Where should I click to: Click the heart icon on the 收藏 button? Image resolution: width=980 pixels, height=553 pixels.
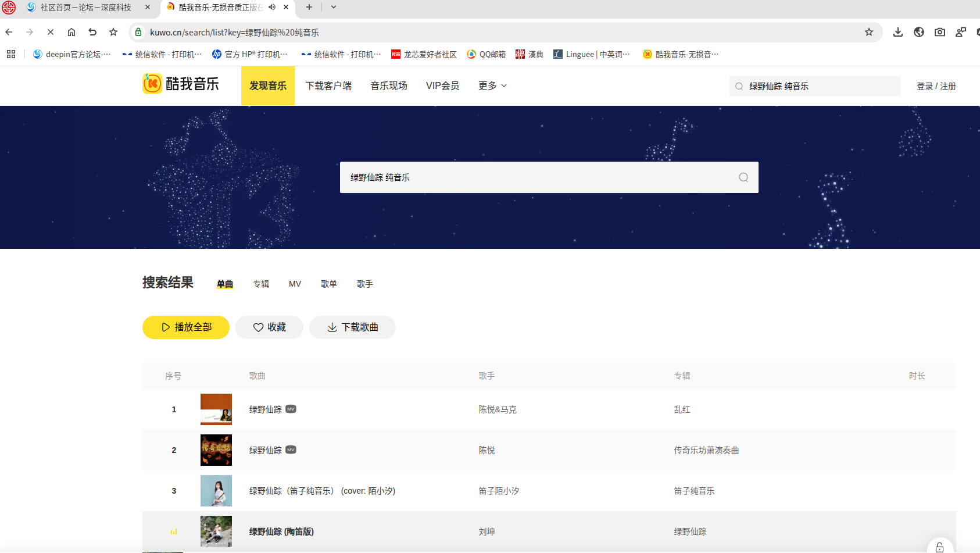(258, 327)
